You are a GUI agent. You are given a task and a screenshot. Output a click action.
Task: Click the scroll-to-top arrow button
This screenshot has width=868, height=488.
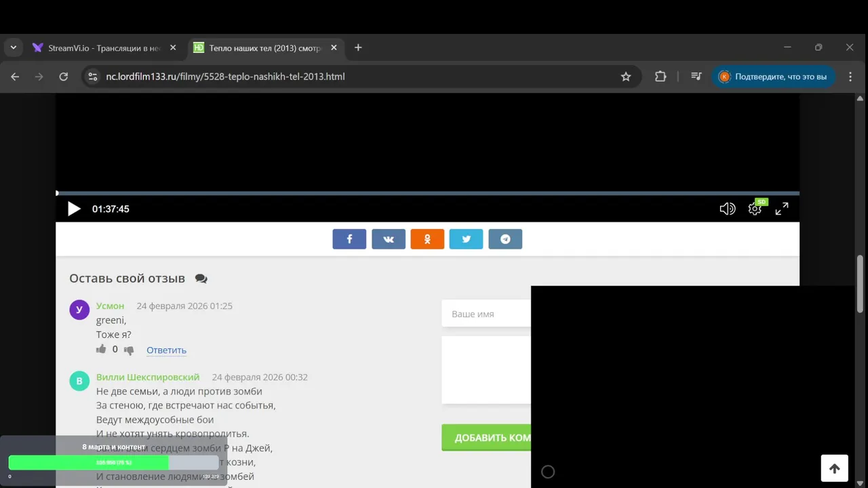click(834, 468)
